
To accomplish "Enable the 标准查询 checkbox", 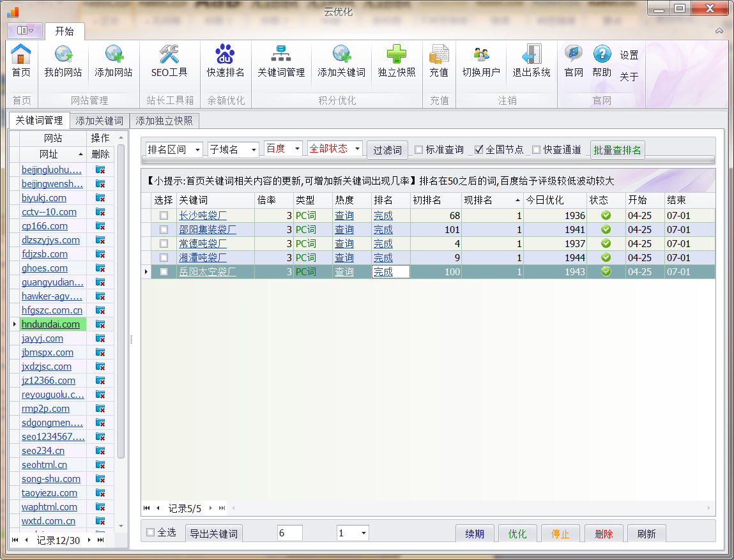I will pyautogui.click(x=420, y=149).
